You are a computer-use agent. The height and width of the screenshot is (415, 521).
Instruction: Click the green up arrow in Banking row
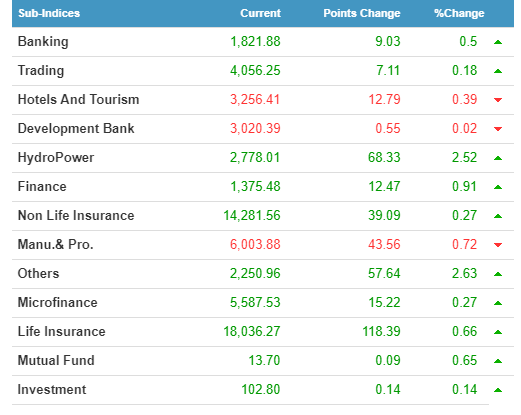pyautogui.click(x=497, y=42)
